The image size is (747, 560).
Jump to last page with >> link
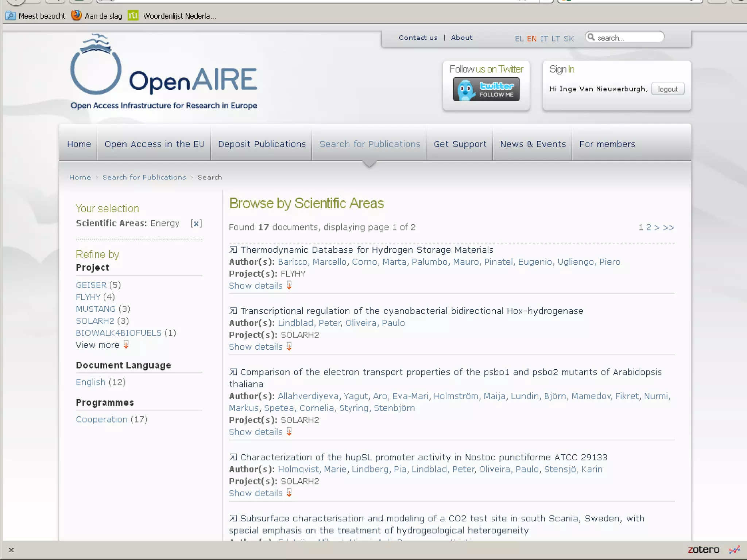(669, 227)
